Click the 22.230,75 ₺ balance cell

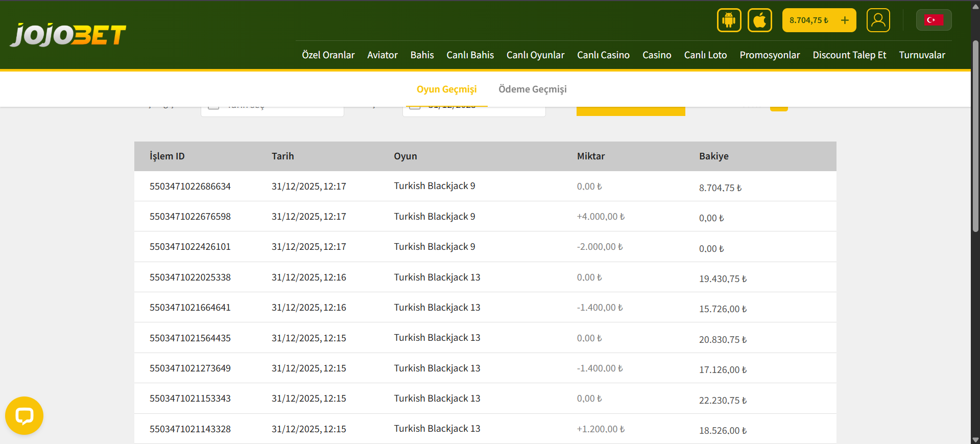pos(723,401)
